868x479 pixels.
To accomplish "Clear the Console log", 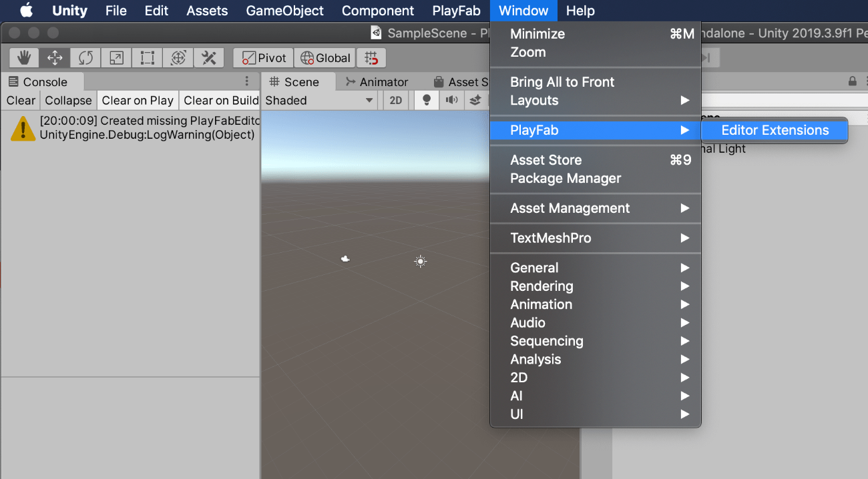I will coord(21,100).
